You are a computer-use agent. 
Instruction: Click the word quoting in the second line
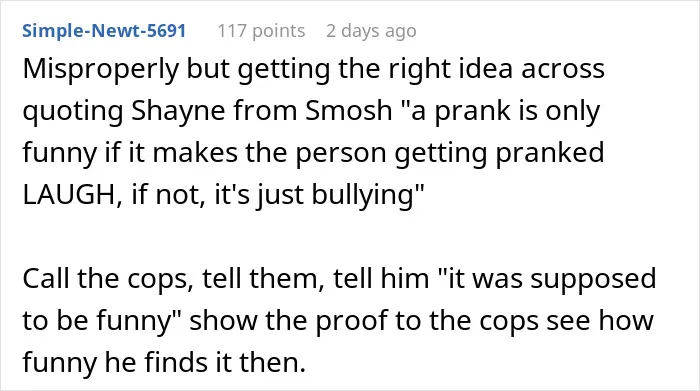point(73,112)
